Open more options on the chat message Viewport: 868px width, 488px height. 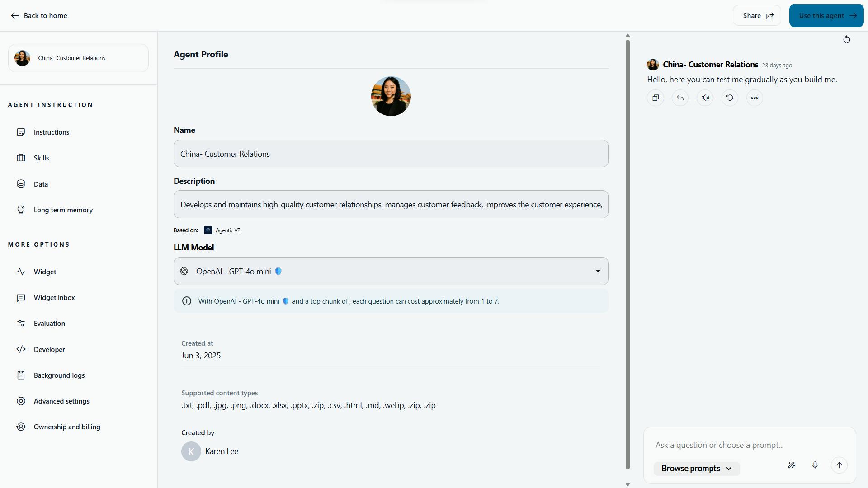[x=754, y=98]
